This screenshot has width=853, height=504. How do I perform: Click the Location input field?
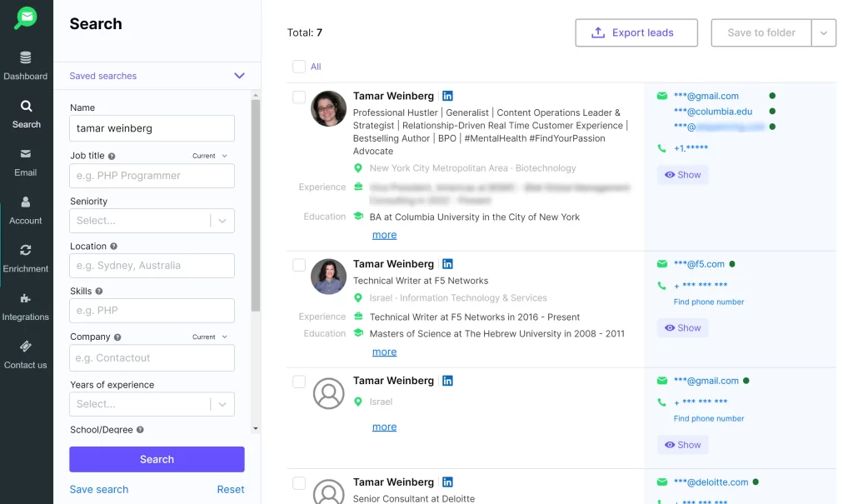(x=152, y=266)
